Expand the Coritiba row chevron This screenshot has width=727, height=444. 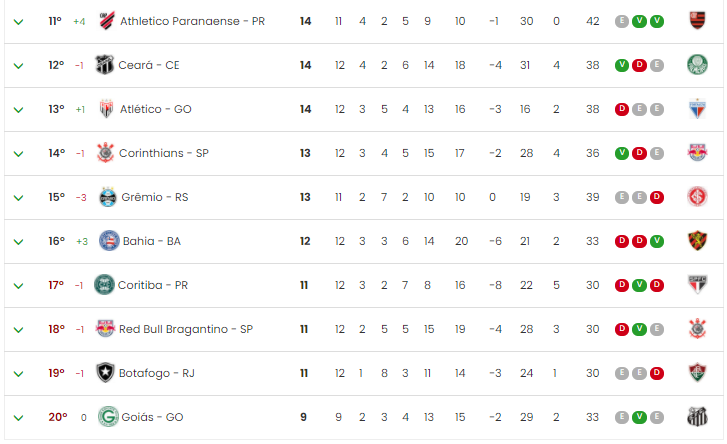[x=18, y=286]
